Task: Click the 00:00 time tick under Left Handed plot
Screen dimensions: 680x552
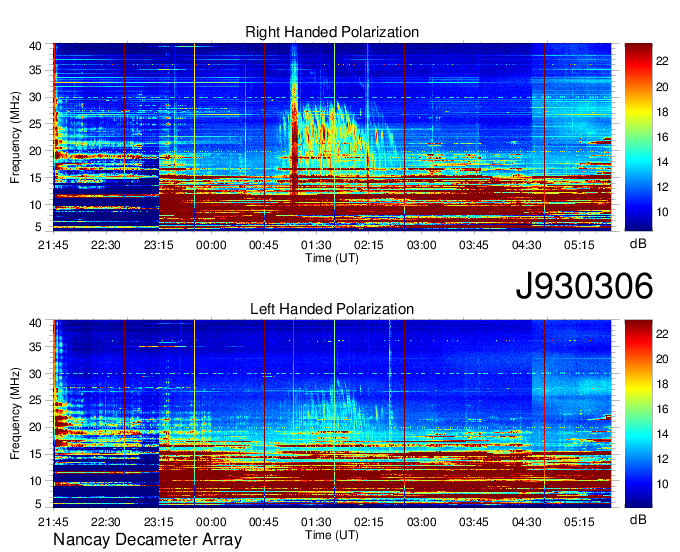Action: tap(211, 522)
